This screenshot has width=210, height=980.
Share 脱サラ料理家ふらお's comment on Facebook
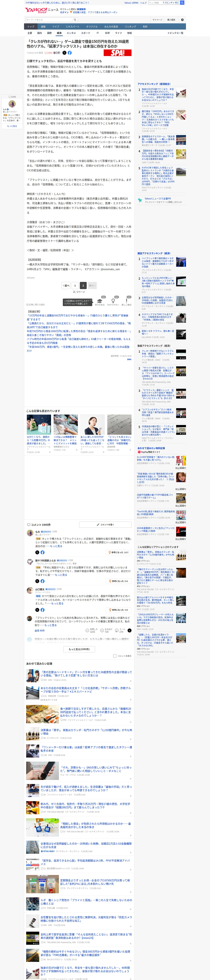pos(42,581)
